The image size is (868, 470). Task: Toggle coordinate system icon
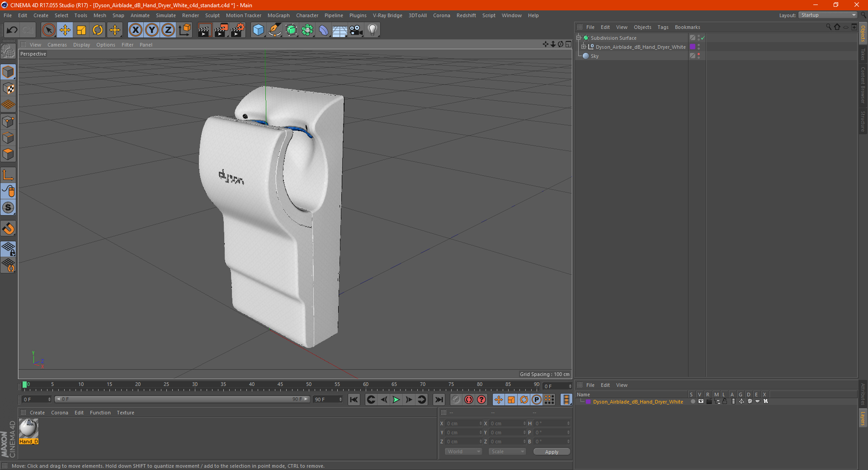pos(184,30)
